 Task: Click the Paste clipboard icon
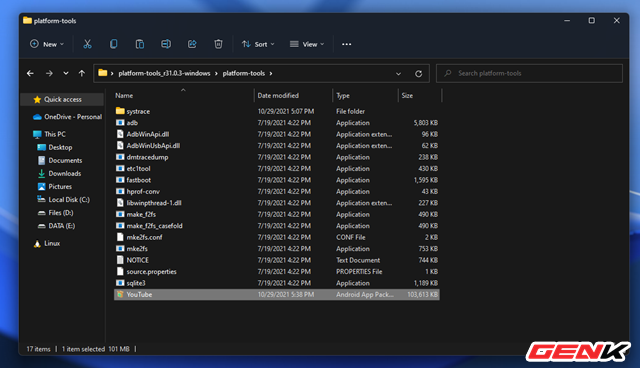(x=140, y=44)
